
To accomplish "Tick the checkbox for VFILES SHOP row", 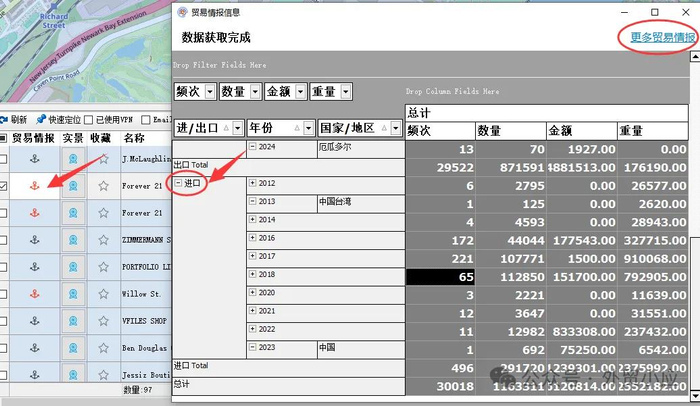I will pos(3,321).
